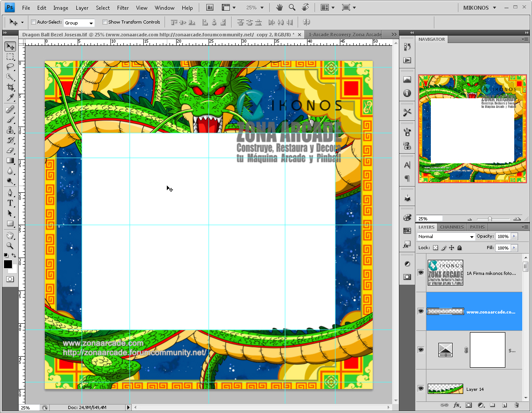Toggle Quick Mask mode
This screenshot has width=532, height=413.
(x=10, y=279)
